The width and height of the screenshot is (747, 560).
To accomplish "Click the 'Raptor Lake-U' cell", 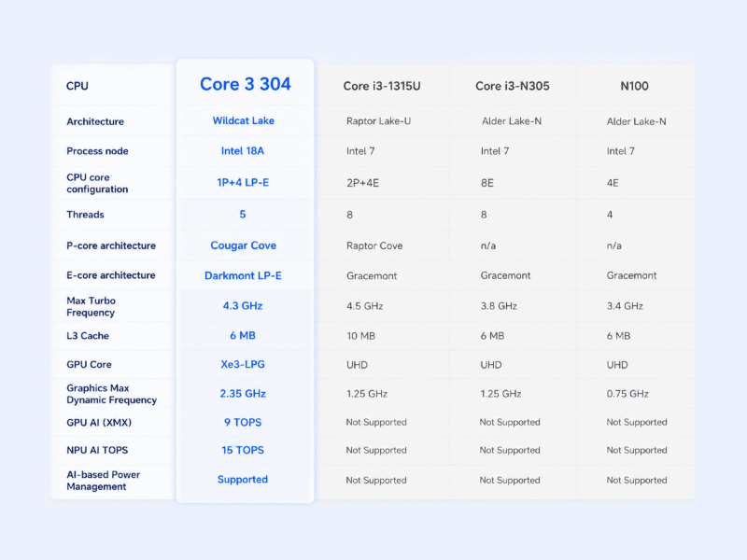I will (x=378, y=121).
